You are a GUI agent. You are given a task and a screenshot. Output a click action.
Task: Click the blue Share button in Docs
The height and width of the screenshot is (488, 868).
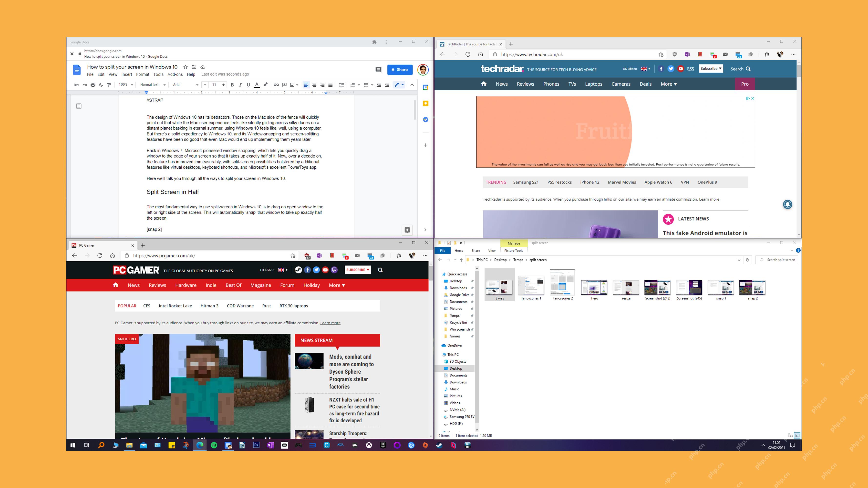click(400, 70)
